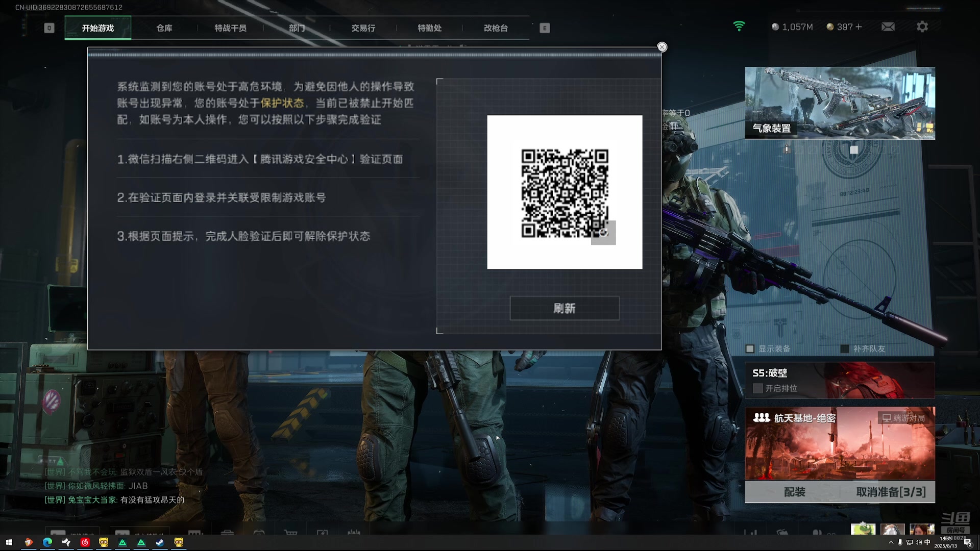Open the 交易行 tab

(x=363, y=28)
